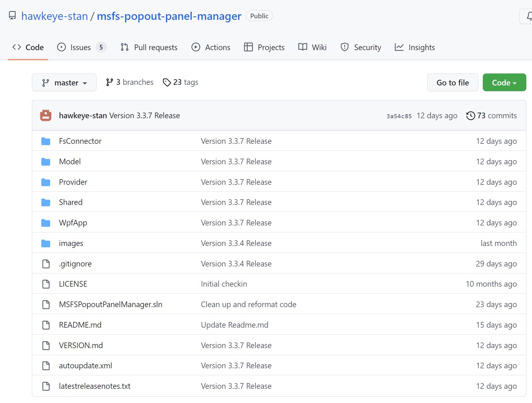Click the Go to file button
The image size is (532, 403).
click(x=453, y=82)
